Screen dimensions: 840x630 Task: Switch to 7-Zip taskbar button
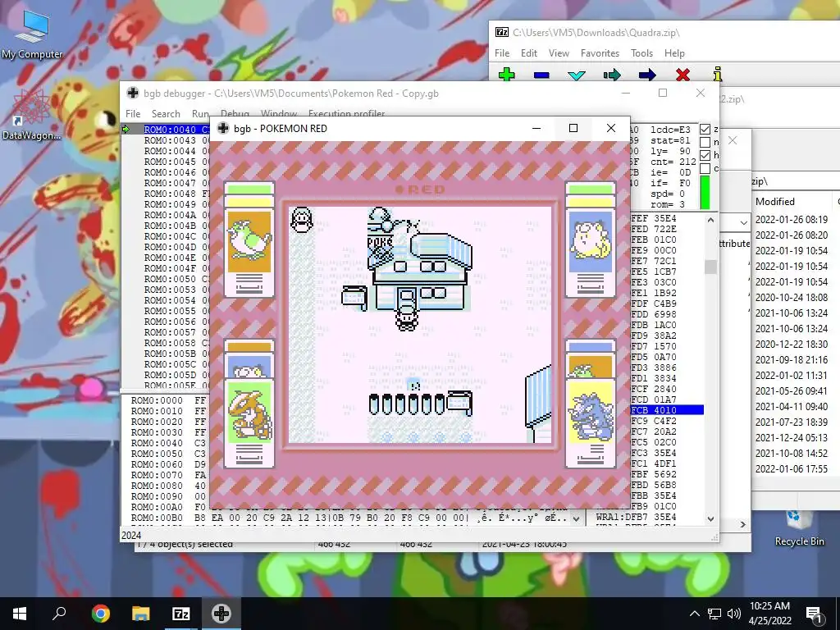click(180, 614)
